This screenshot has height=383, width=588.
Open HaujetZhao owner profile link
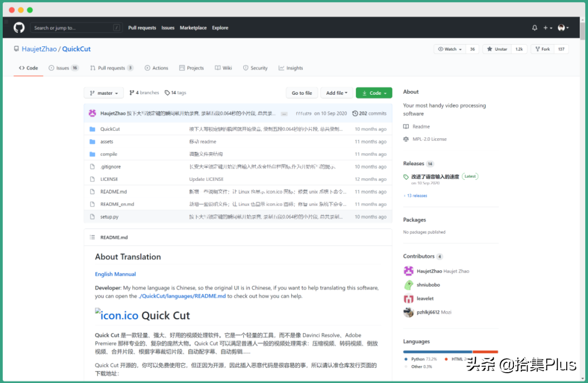tap(39, 49)
